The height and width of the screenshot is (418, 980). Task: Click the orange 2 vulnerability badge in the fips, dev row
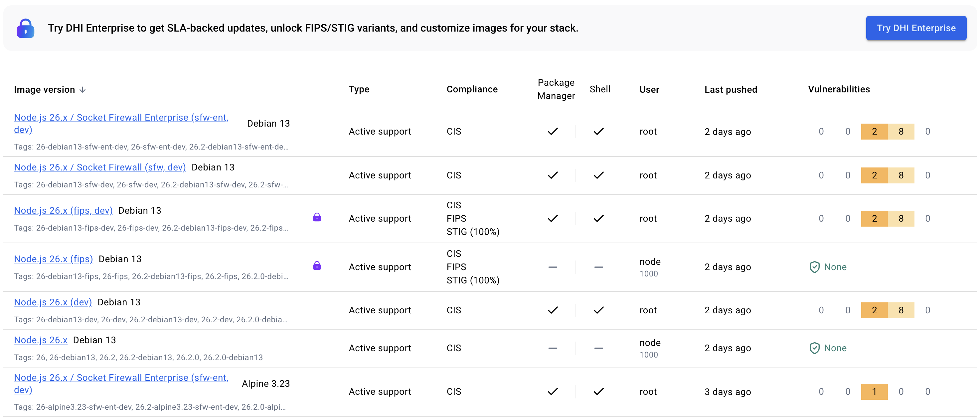[x=874, y=219]
